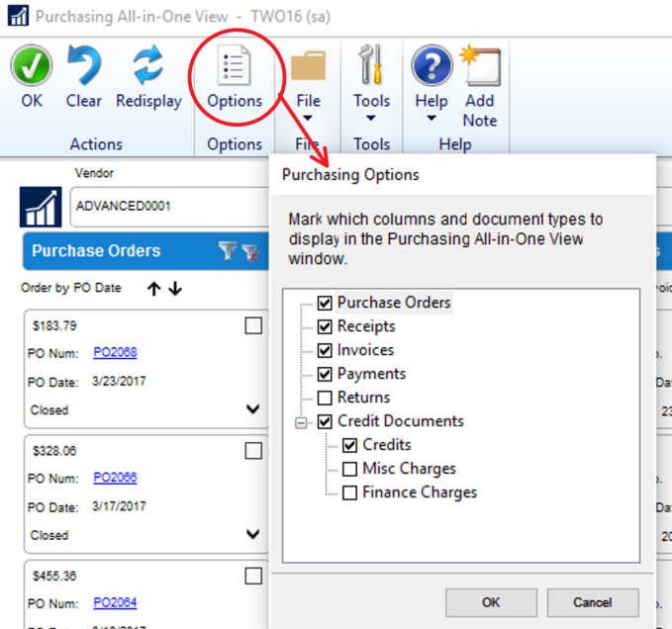Open the PO2068 purchase order link
This screenshot has width=672, height=629.
[115, 352]
